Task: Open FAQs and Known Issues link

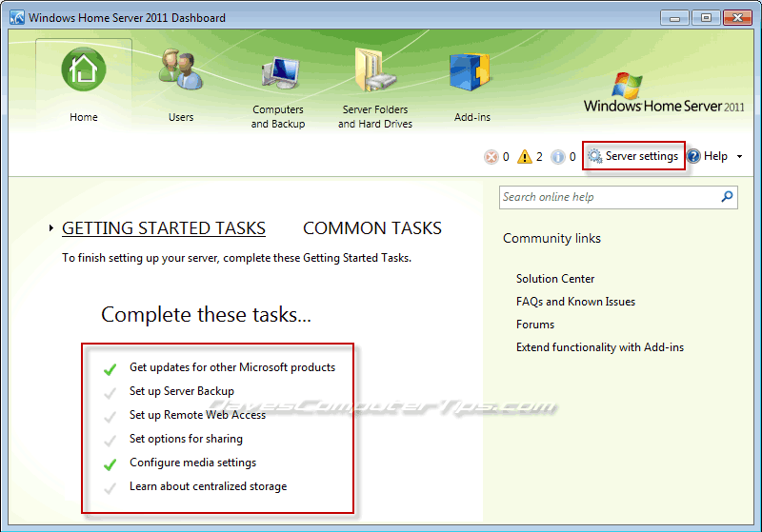Action: click(575, 302)
